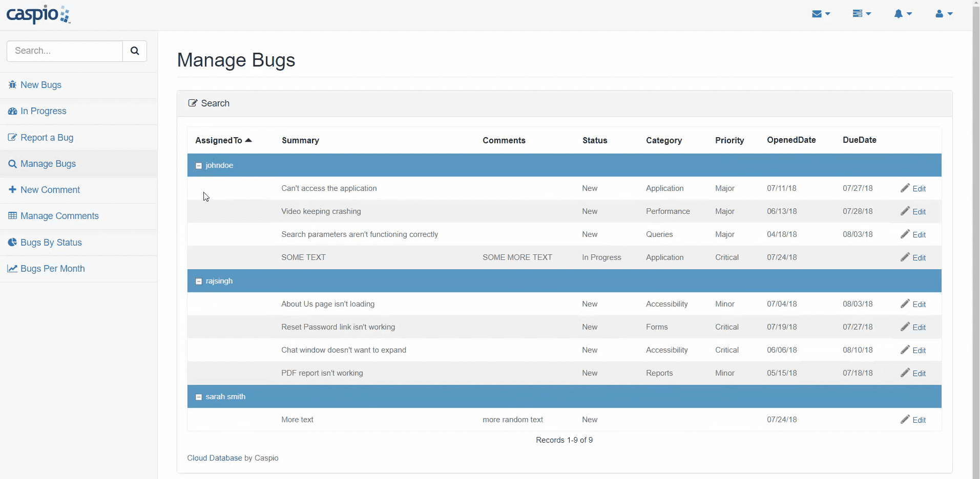Open the envelope messages dropdown
980x479 pixels.
click(821, 14)
